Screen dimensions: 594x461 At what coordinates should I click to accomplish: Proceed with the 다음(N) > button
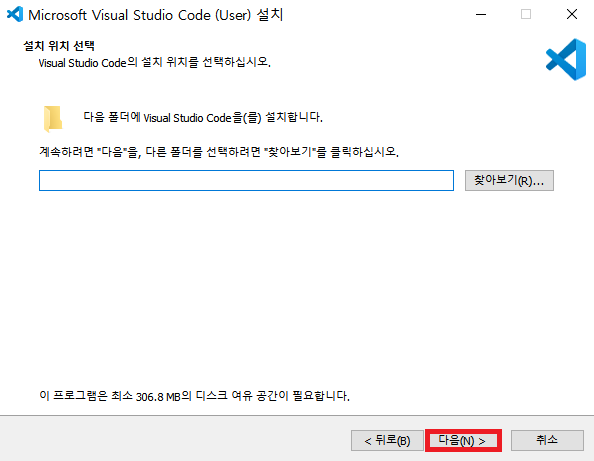[x=463, y=440]
